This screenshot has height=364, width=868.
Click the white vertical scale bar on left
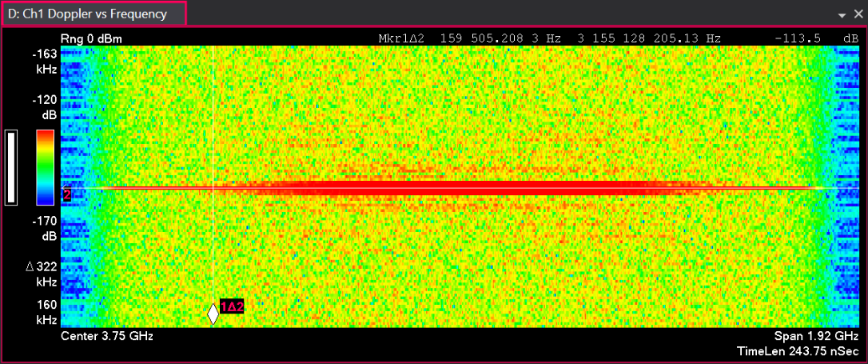[x=11, y=167]
